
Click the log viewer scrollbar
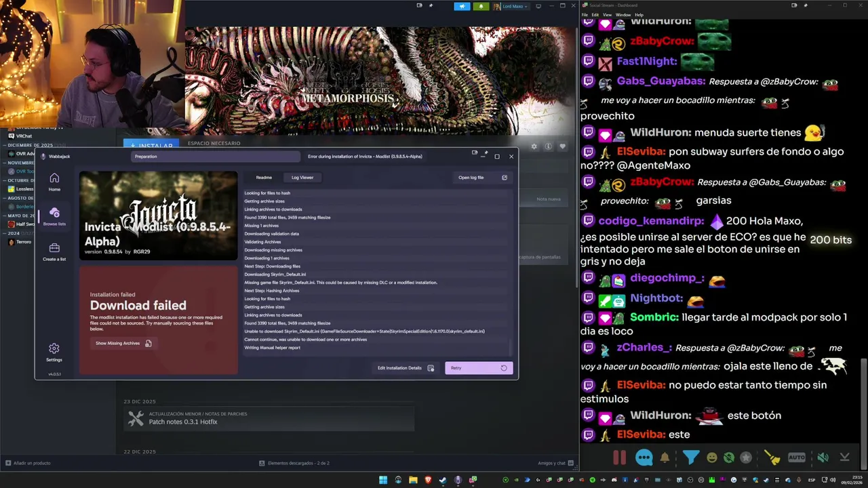[511, 348]
